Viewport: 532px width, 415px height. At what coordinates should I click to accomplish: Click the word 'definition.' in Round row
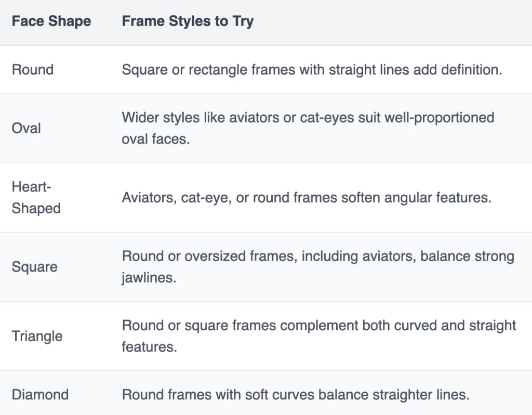pos(471,70)
